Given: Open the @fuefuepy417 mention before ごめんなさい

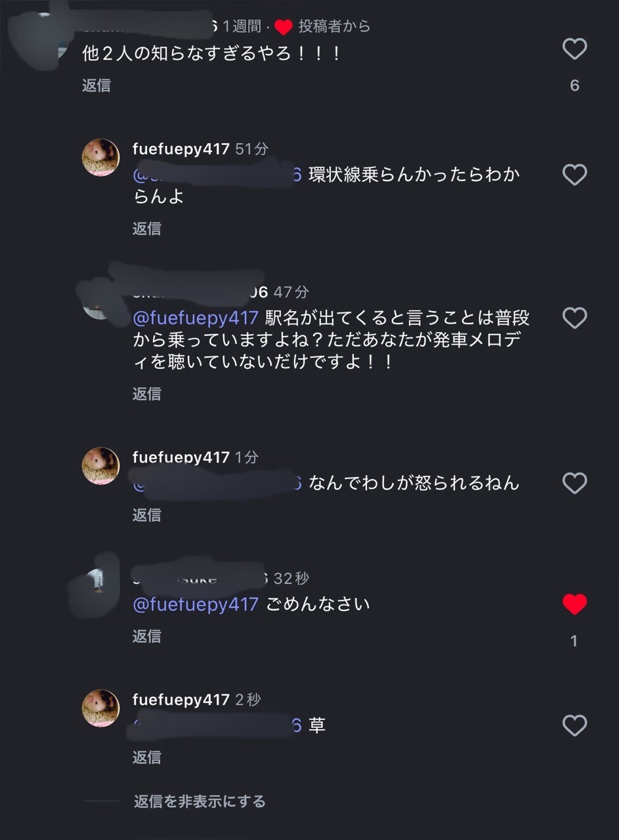Looking at the screenshot, I should 196,604.
